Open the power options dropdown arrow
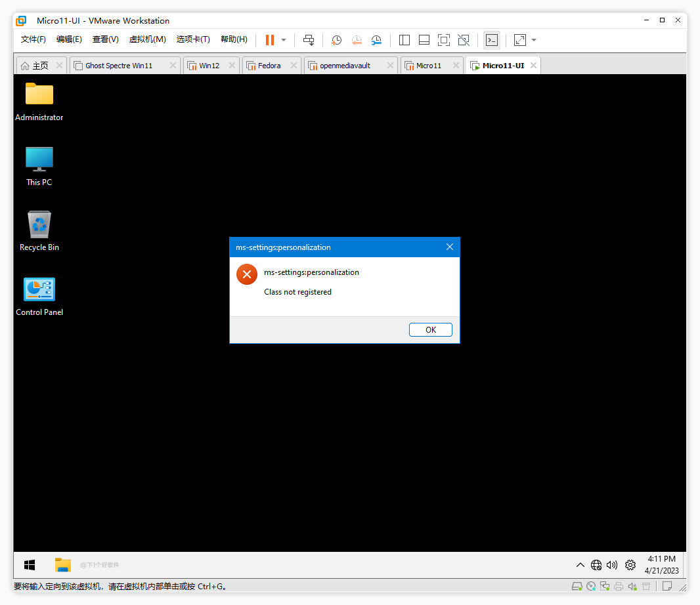700x605 pixels. 284,40
